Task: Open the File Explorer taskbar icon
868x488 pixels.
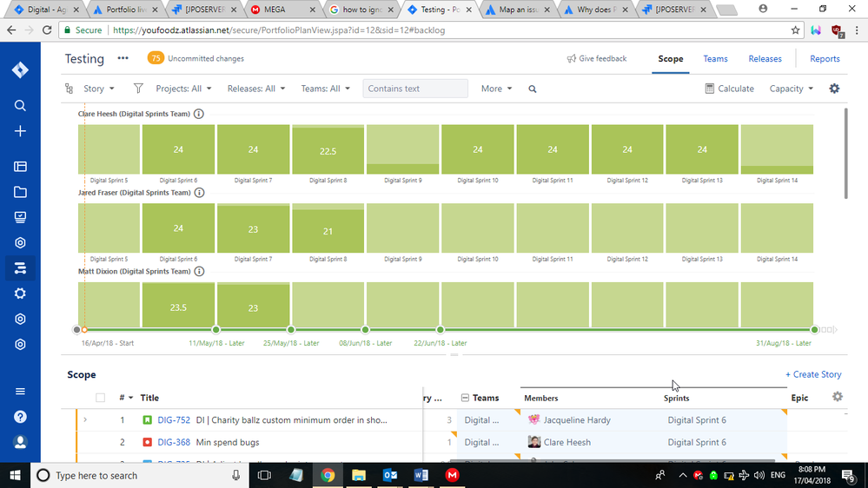Action: [359, 475]
